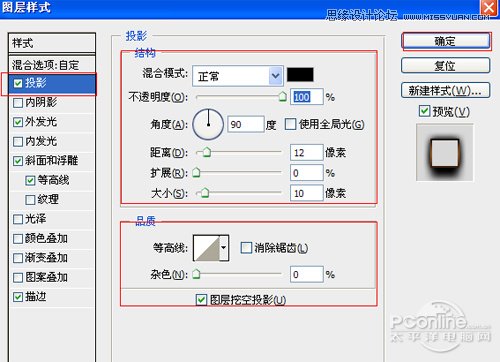Click the style preview thumbnail
This screenshot has width=500, height=362.
445,153
